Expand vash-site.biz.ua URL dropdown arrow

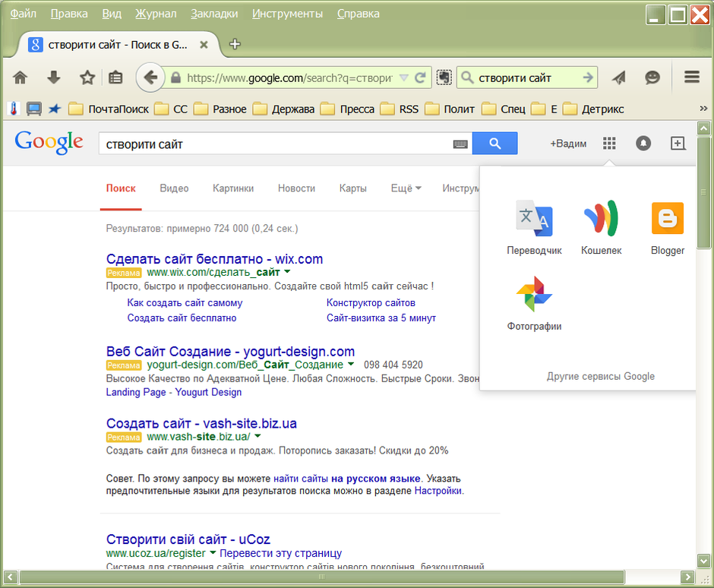257,436
